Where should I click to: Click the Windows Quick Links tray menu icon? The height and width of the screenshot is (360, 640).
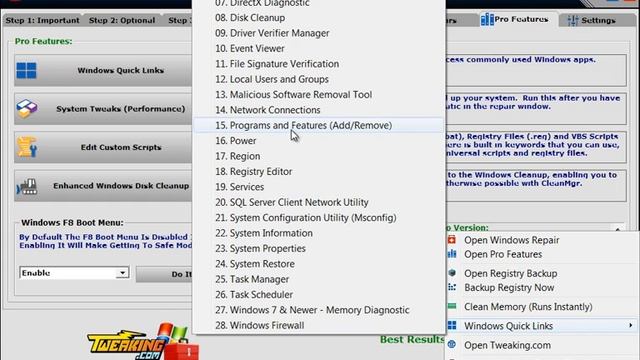pyautogui.click(x=452, y=325)
